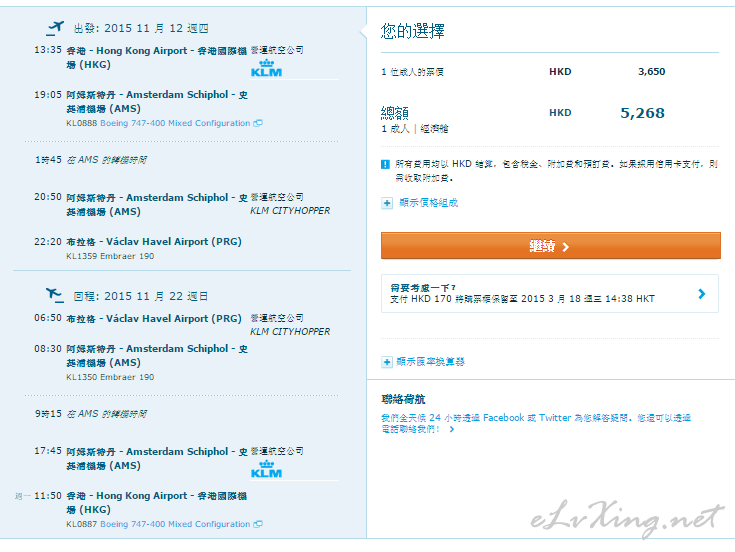Click the KLM logo on the Hong Kong departure segment
Image resolution: width=735 pixels, height=552 pixels.
click(x=266, y=68)
